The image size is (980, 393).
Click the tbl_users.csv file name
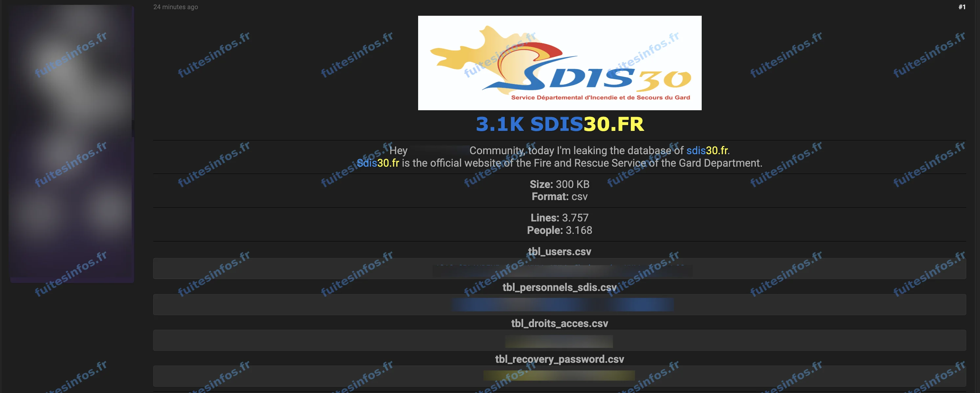click(560, 252)
